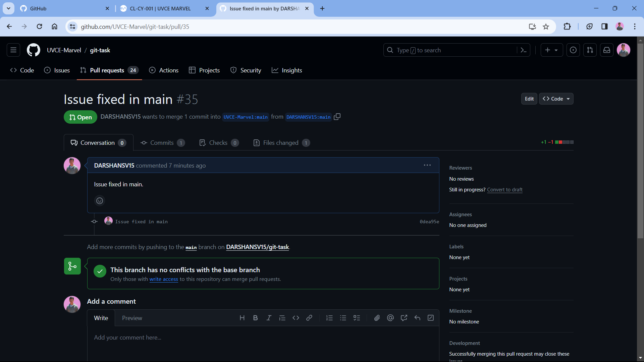Click the diffstat color bar
Image resolution: width=644 pixels, height=362 pixels.
[564, 142]
